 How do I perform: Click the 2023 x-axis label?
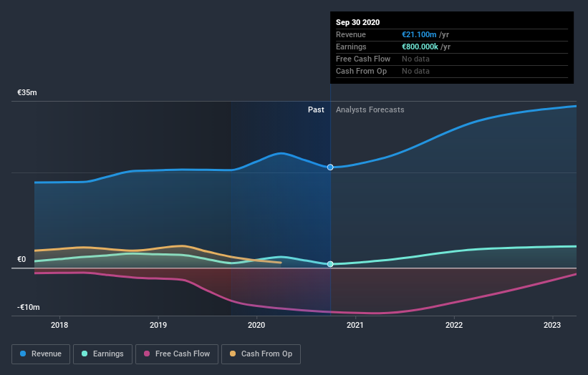pos(552,325)
